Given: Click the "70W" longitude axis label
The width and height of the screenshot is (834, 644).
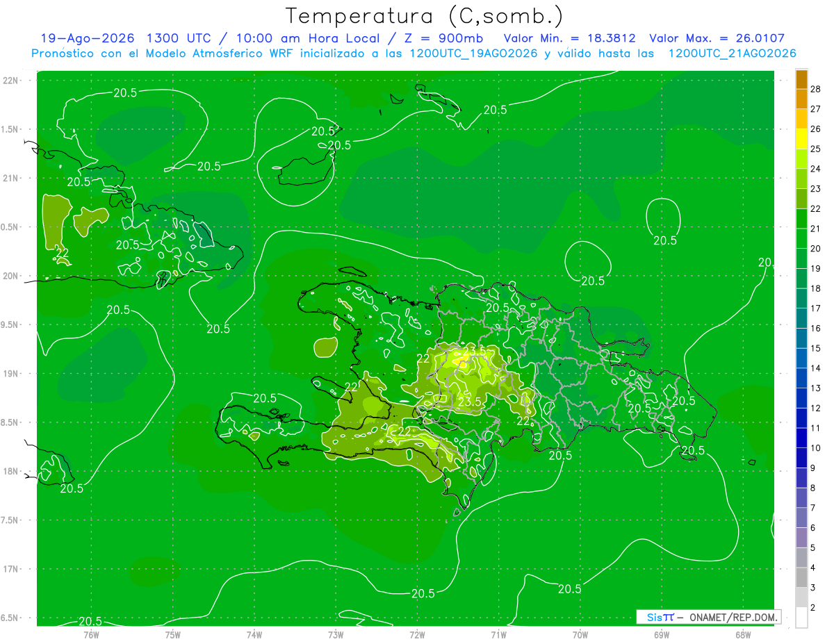Looking at the screenshot, I should click(x=580, y=634).
